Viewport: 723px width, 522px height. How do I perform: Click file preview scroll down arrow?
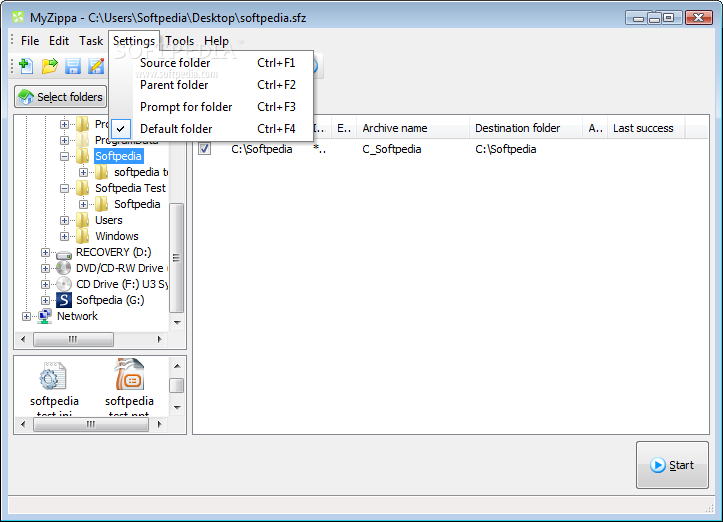(x=177, y=408)
